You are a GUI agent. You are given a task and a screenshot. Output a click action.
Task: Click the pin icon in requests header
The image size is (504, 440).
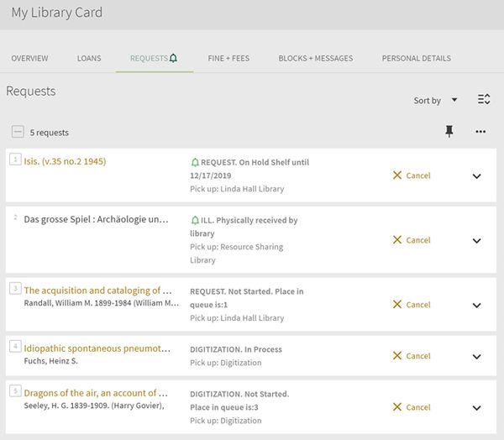click(449, 132)
